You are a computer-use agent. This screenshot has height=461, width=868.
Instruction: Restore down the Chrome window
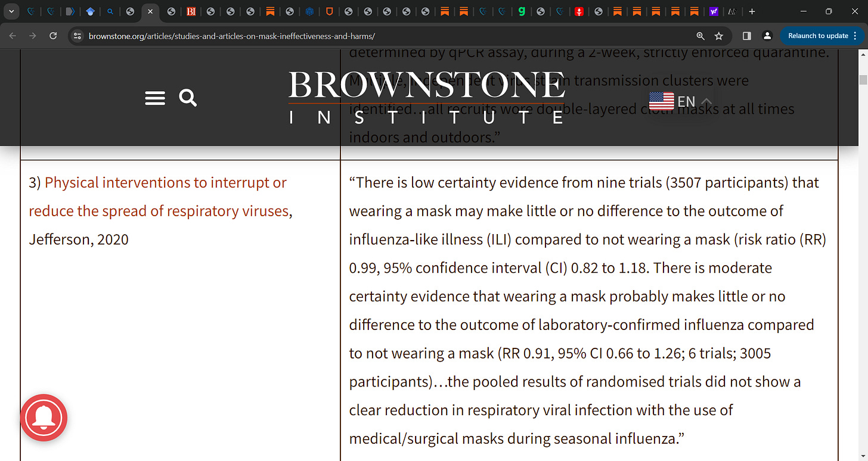[829, 11]
